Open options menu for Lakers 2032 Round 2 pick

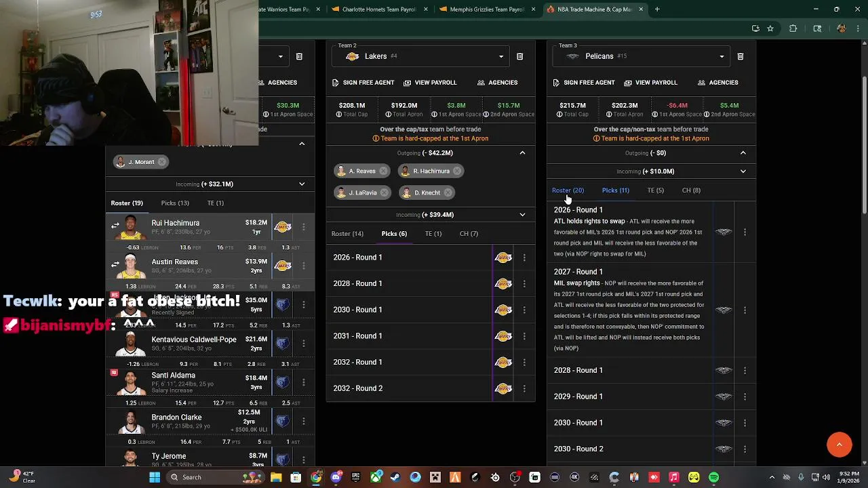coord(524,389)
